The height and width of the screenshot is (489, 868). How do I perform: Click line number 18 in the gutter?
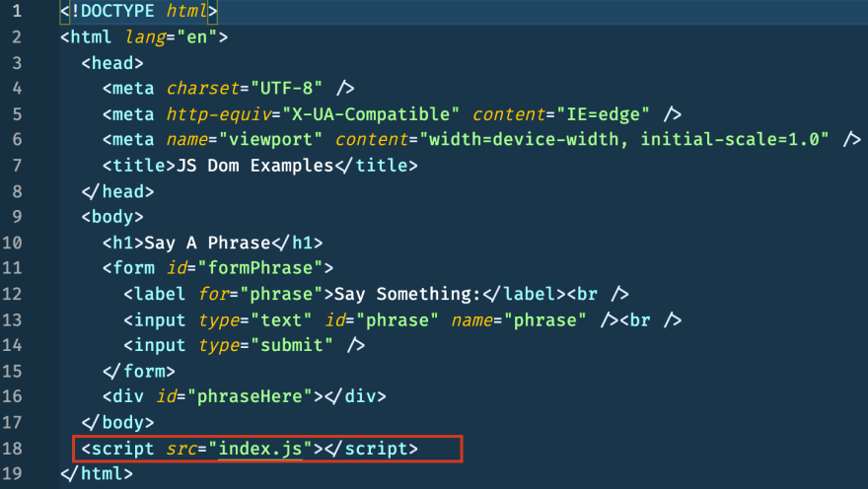click(x=12, y=448)
